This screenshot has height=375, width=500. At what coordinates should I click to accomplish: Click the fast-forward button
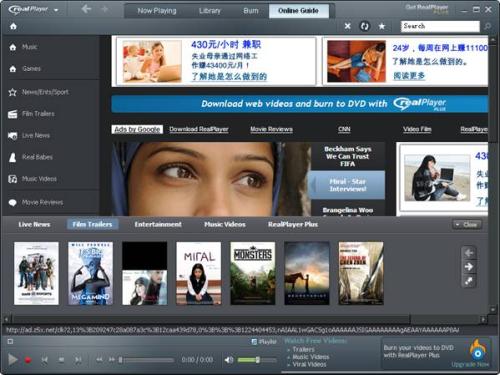(x=112, y=360)
